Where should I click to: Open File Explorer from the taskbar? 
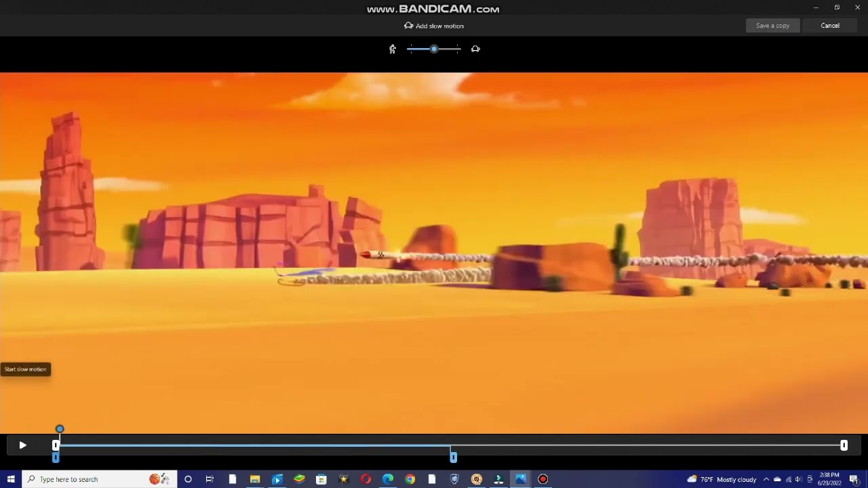click(x=255, y=479)
